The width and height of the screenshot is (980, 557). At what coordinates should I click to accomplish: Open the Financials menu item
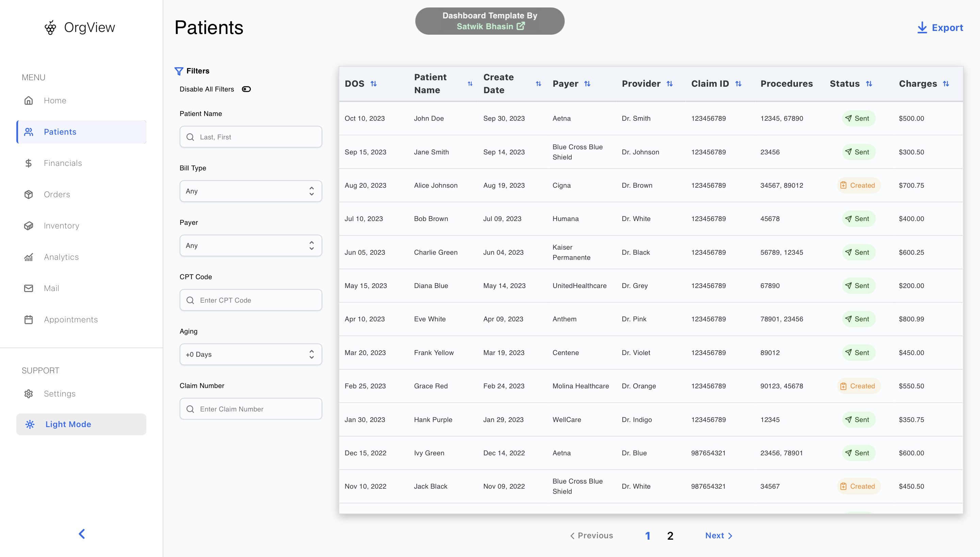63,163
